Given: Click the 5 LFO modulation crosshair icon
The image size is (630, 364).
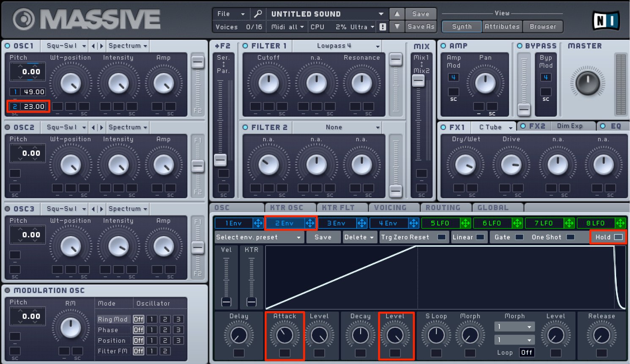Looking at the screenshot, I should [x=465, y=223].
